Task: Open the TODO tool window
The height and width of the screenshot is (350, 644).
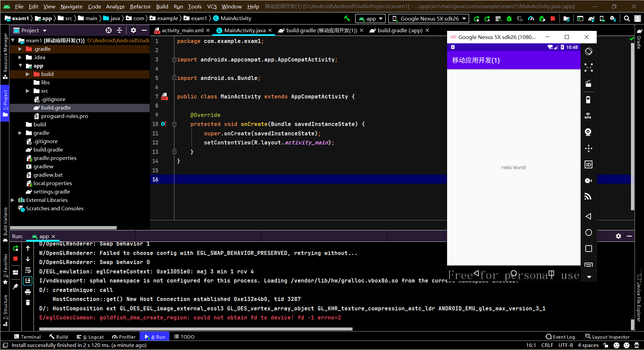Action: click(x=184, y=337)
